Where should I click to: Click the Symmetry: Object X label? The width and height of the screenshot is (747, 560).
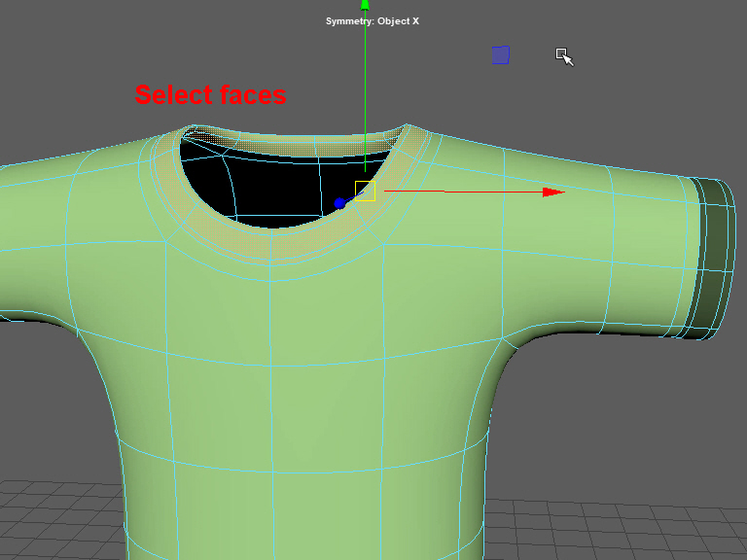click(373, 20)
